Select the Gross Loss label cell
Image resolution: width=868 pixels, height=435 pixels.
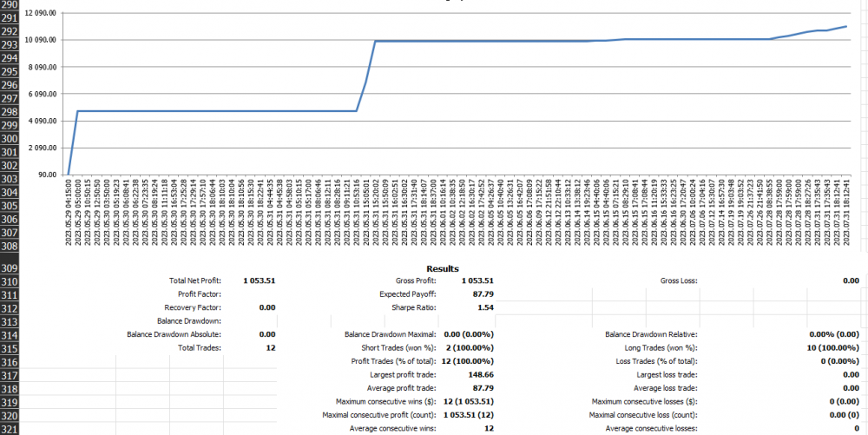click(679, 281)
